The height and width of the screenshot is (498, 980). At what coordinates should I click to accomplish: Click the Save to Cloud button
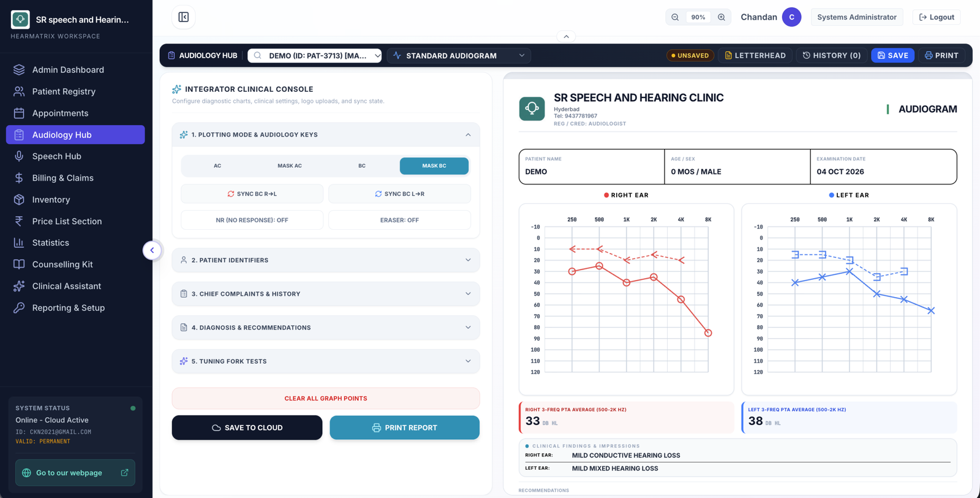247,428
